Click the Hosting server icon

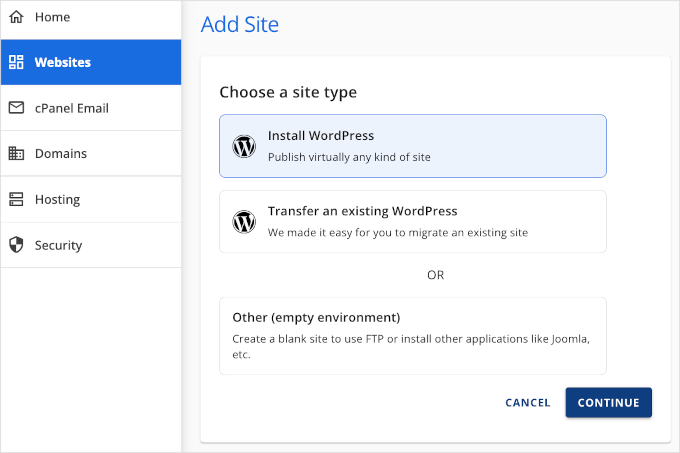click(x=16, y=199)
